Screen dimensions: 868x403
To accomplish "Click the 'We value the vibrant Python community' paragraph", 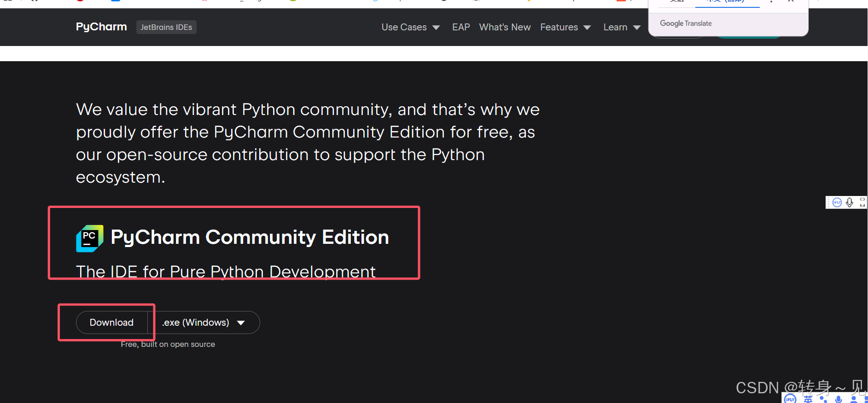I will [308, 143].
